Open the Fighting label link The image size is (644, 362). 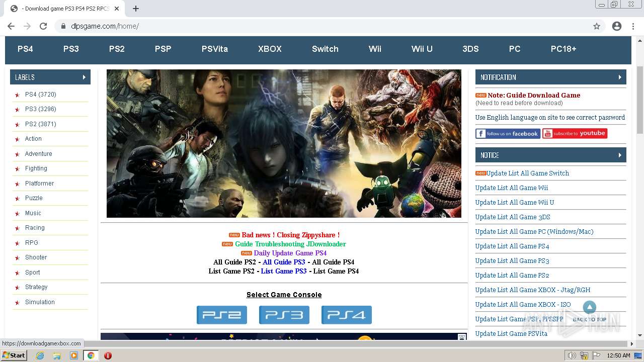[36, 168]
